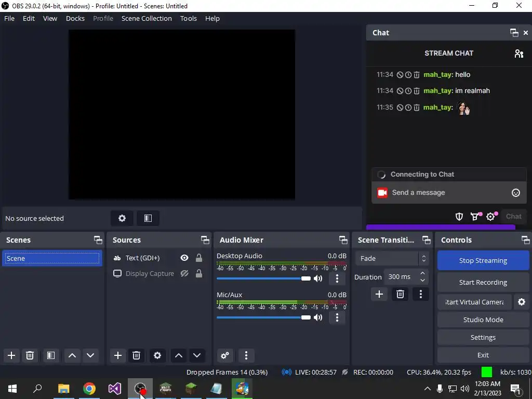Open Chrome from the taskbar

(89, 389)
